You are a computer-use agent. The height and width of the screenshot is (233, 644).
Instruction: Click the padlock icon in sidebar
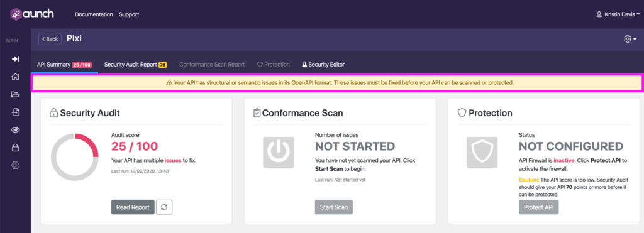[x=15, y=148]
